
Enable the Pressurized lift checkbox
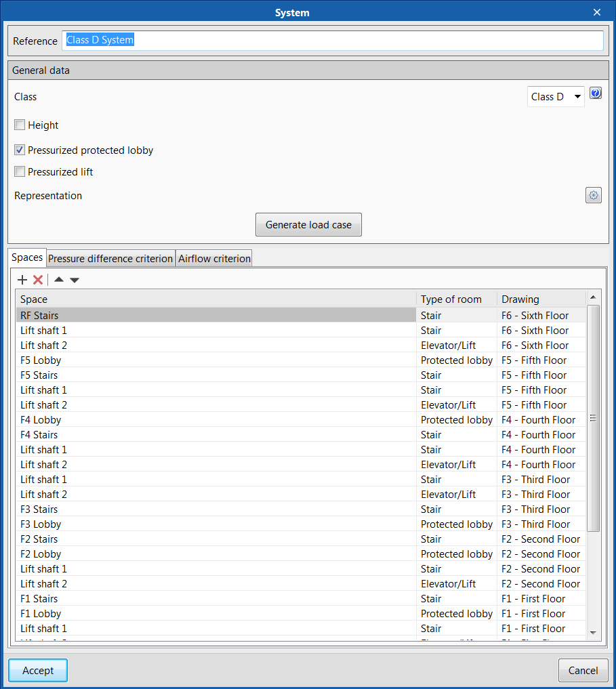point(20,172)
